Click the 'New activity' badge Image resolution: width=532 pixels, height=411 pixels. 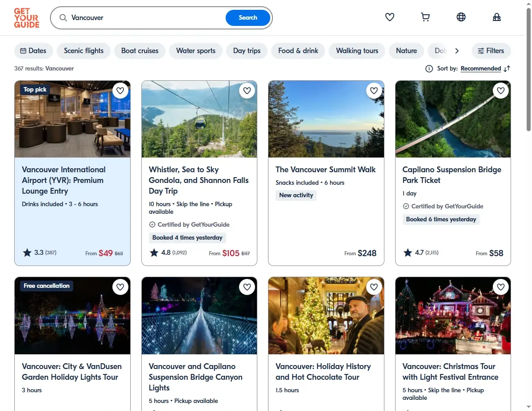pyautogui.click(x=296, y=195)
